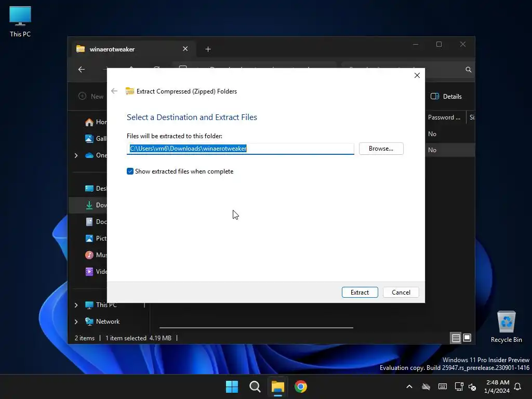This screenshot has height=399, width=532.
Task: Uncheck Show extracted files when complete
Action: [x=130, y=171]
